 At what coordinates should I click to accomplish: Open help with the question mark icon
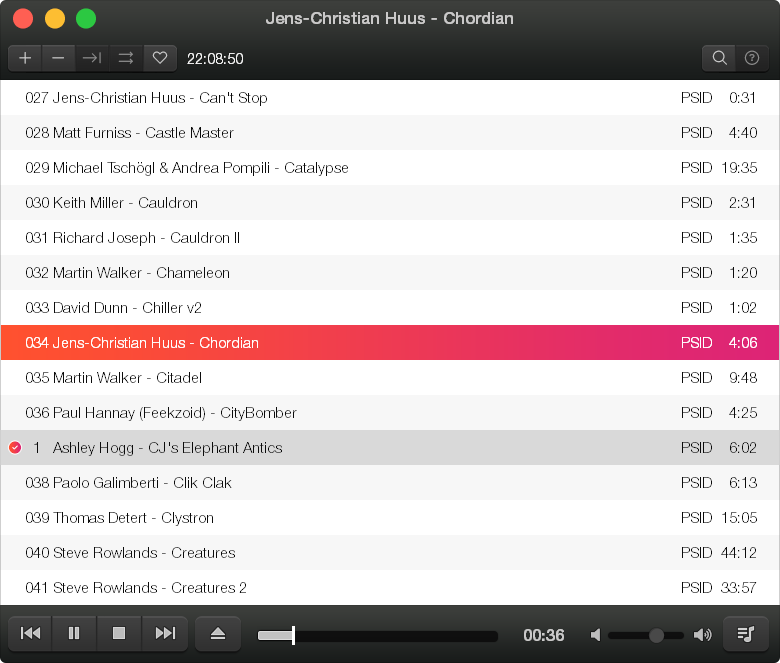click(x=752, y=58)
